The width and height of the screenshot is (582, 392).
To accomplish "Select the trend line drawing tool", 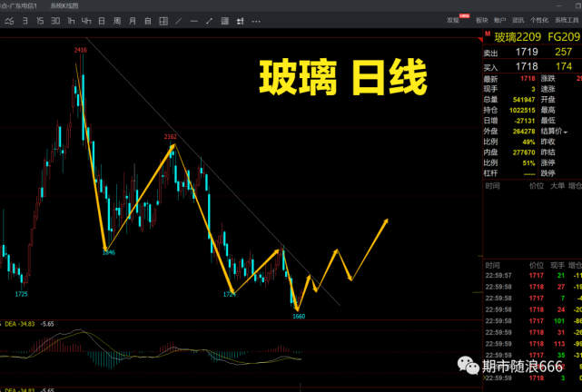I will point(179,21).
